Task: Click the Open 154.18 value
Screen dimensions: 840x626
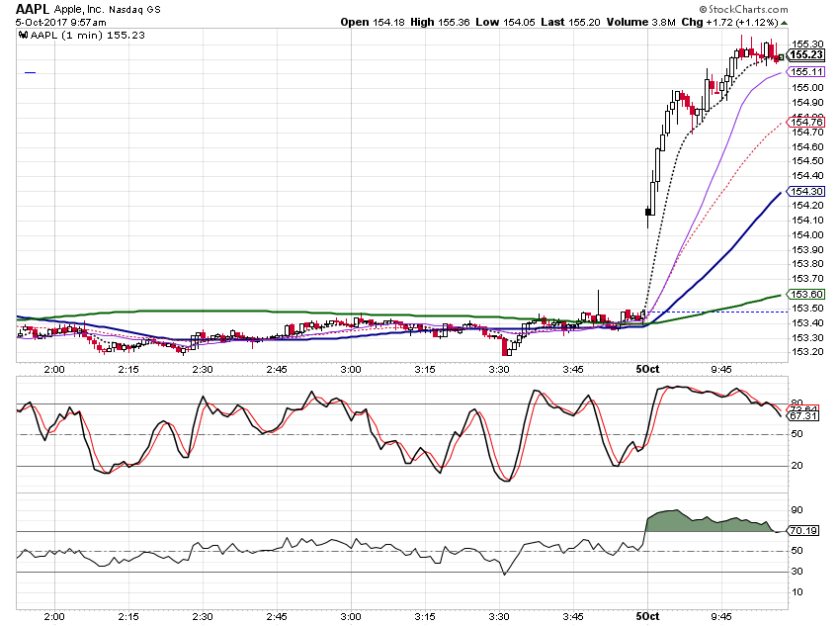Action: 373,22
